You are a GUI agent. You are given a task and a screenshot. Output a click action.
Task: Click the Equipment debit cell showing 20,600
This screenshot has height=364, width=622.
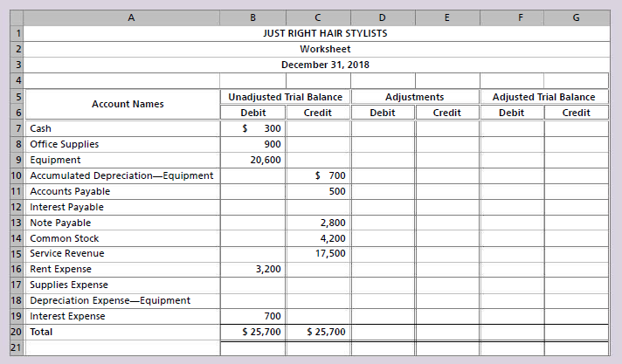click(x=253, y=160)
